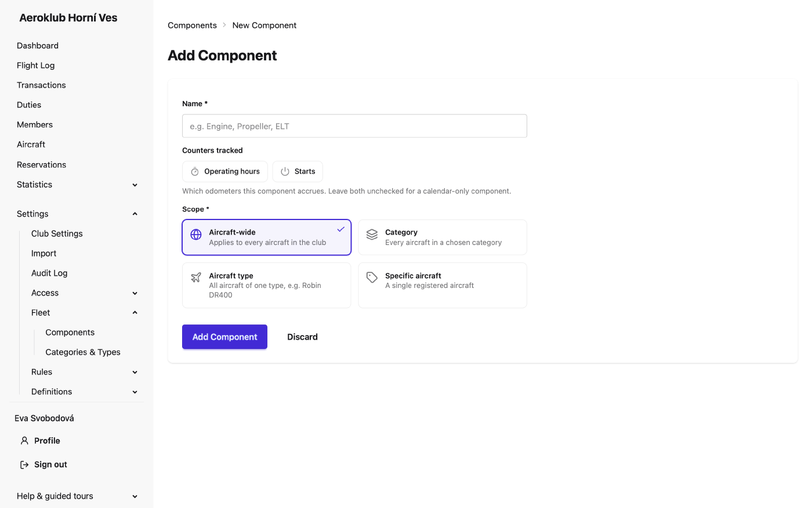
Task: Toggle the Starts counter
Action: [x=298, y=172]
